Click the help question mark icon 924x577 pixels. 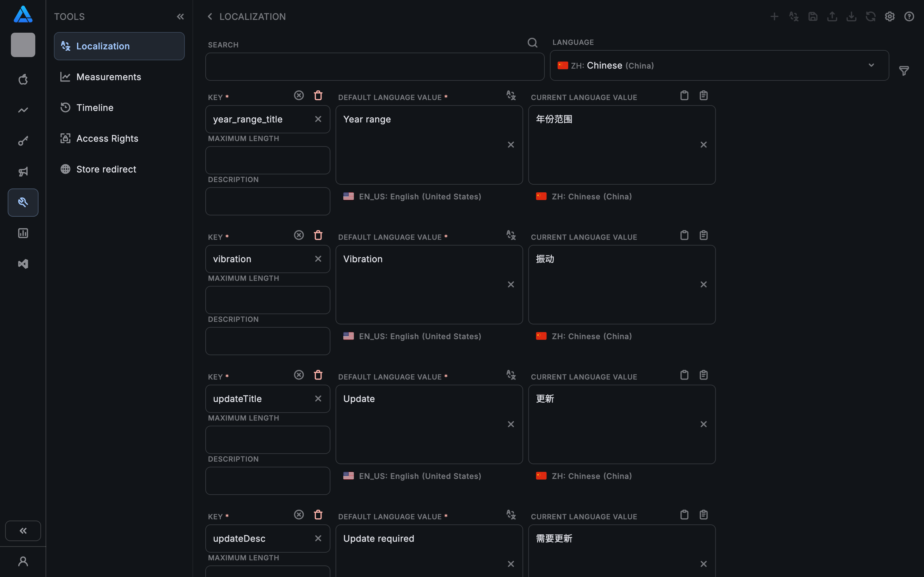pos(909,17)
